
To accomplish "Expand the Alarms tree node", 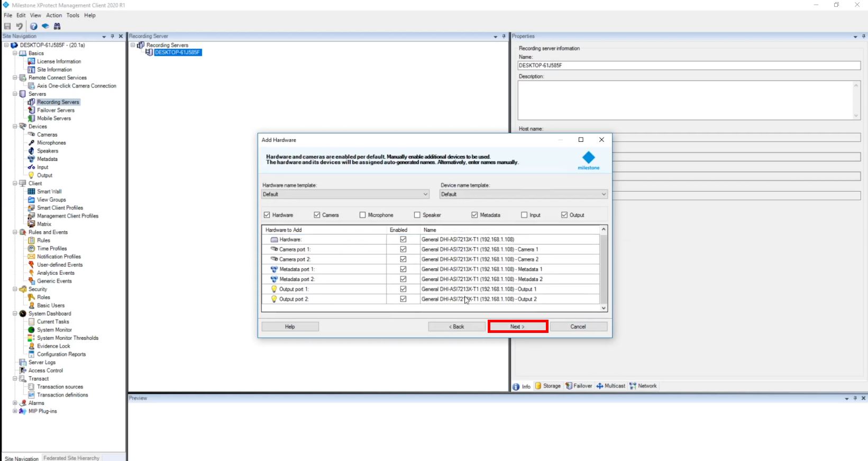I will pos(15,403).
